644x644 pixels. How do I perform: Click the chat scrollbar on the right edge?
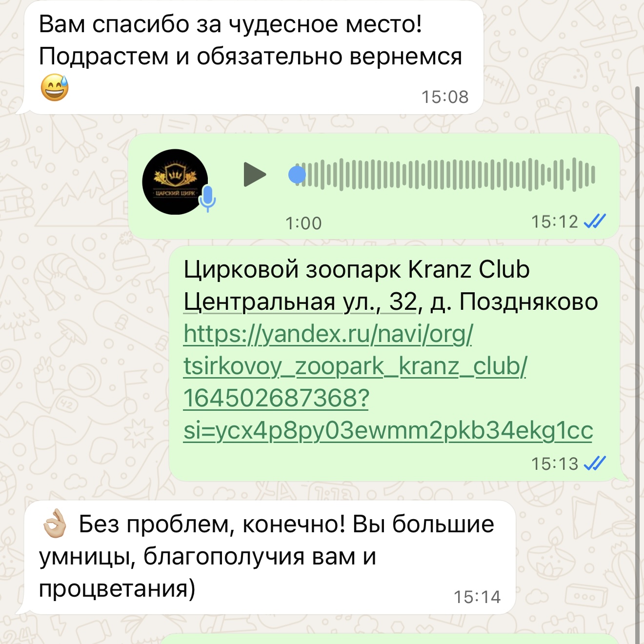click(637, 366)
